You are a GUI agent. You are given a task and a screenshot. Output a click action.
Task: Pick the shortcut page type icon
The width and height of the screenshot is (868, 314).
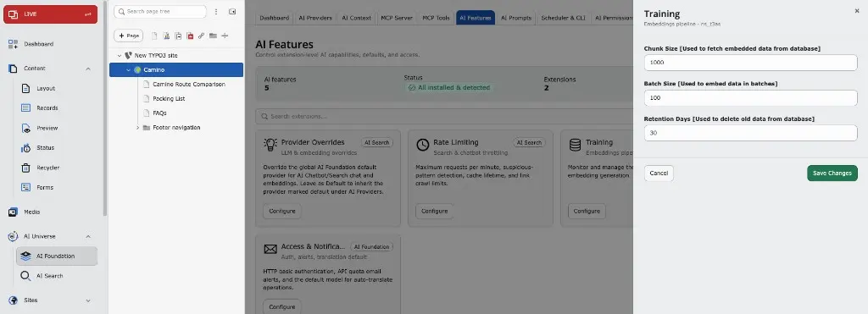[178, 36]
